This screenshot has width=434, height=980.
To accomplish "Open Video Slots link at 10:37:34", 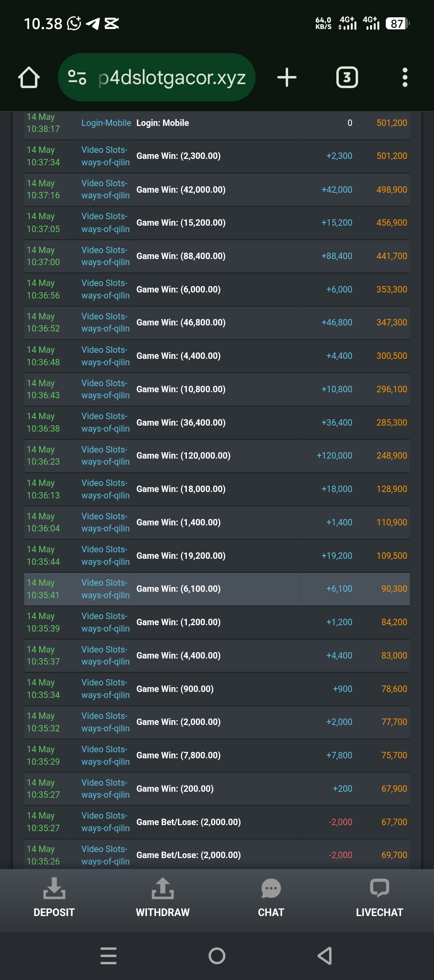I will (x=105, y=156).
